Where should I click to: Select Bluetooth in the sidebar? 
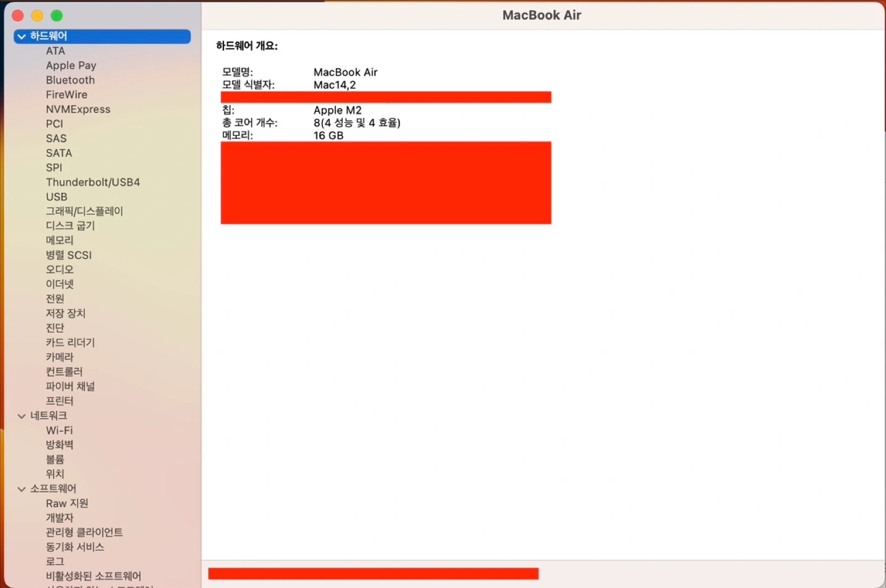coord(70,80)
